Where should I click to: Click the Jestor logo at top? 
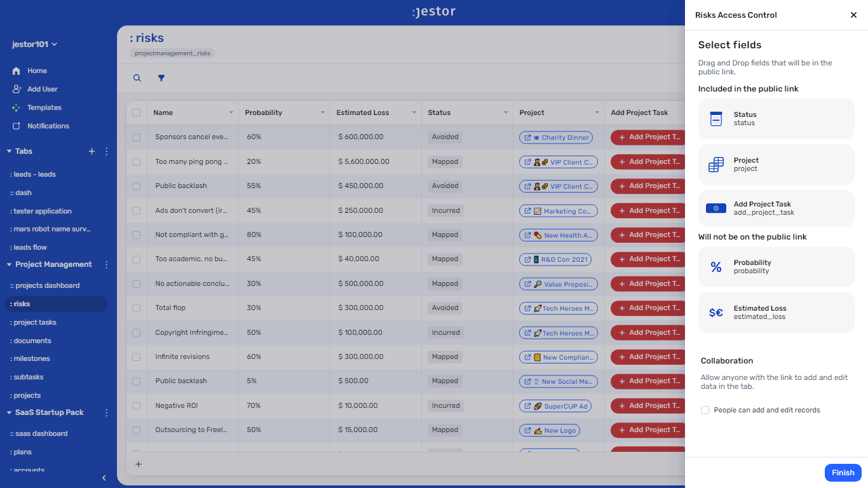tap(434, 12)
